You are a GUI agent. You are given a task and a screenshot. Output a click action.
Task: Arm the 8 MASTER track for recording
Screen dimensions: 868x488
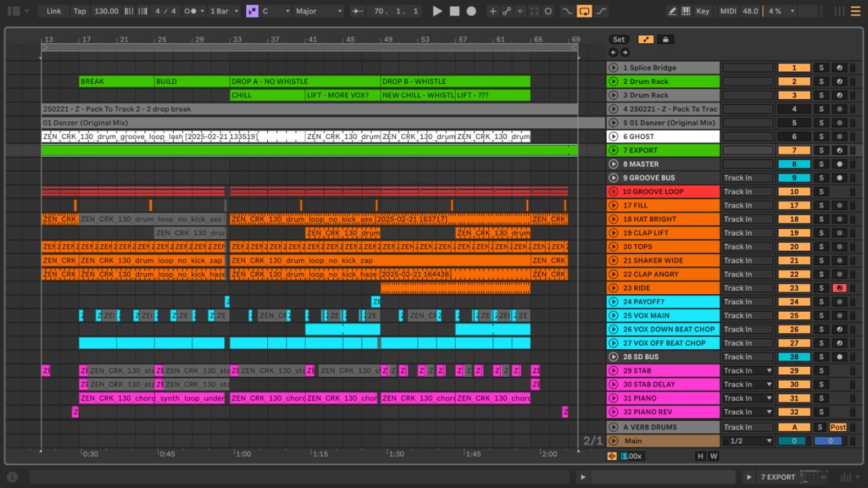tap(840, 164)
